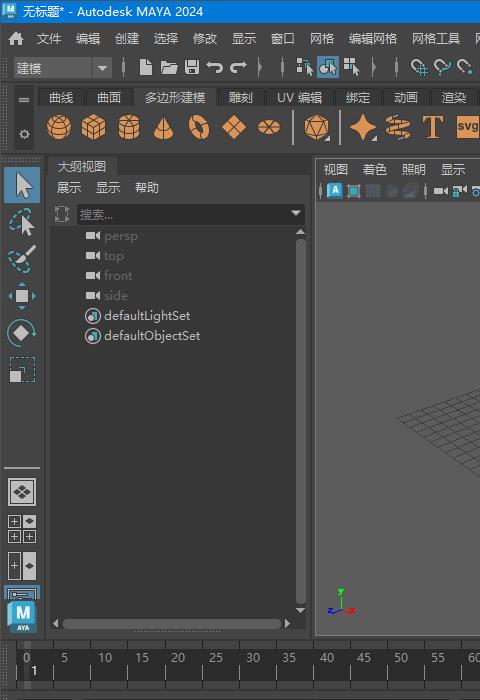Switch to the 动画 shelf tab
480x700 pixels.
point(406,97)
